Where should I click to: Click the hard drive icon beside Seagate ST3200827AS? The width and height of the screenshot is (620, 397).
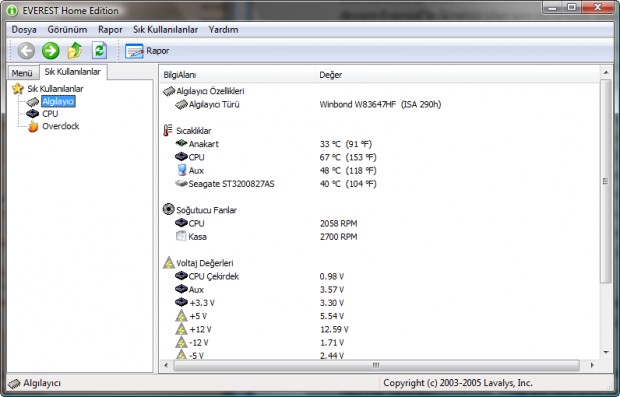pos(181,183)
